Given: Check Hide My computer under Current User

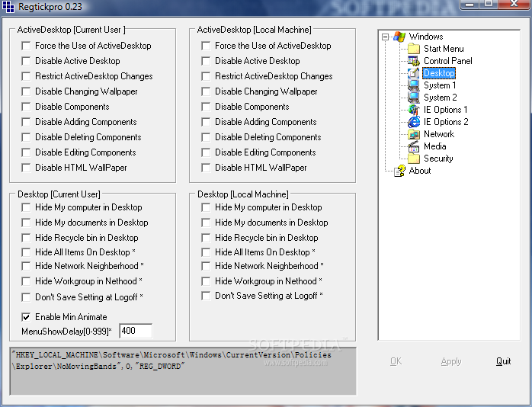Looking at the screenshot, I should tap(26, 207).
